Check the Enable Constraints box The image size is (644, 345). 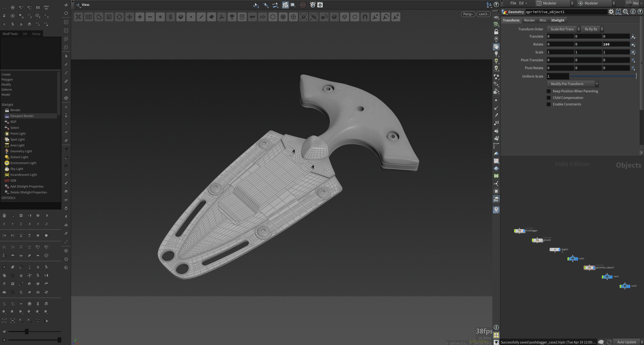(549, 104)
